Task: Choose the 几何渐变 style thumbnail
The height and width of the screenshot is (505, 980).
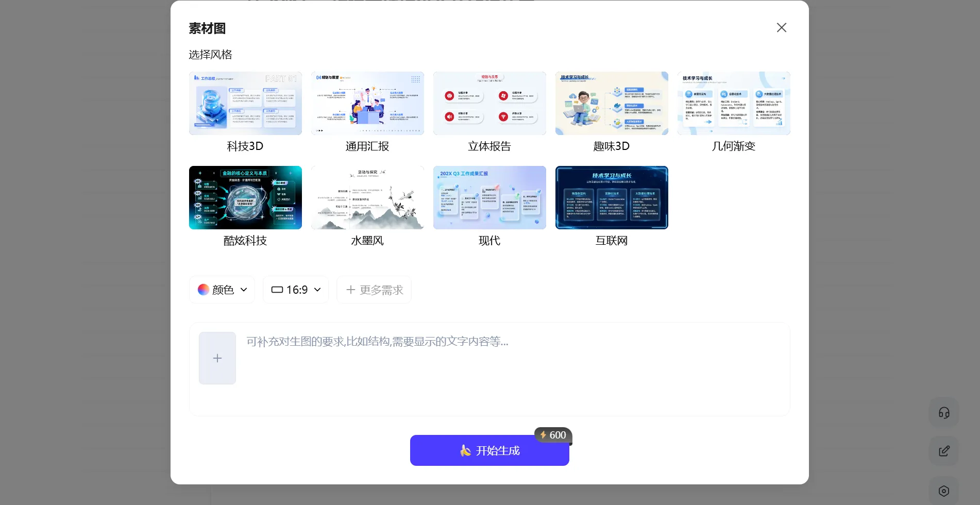Action: pos(734,104)
